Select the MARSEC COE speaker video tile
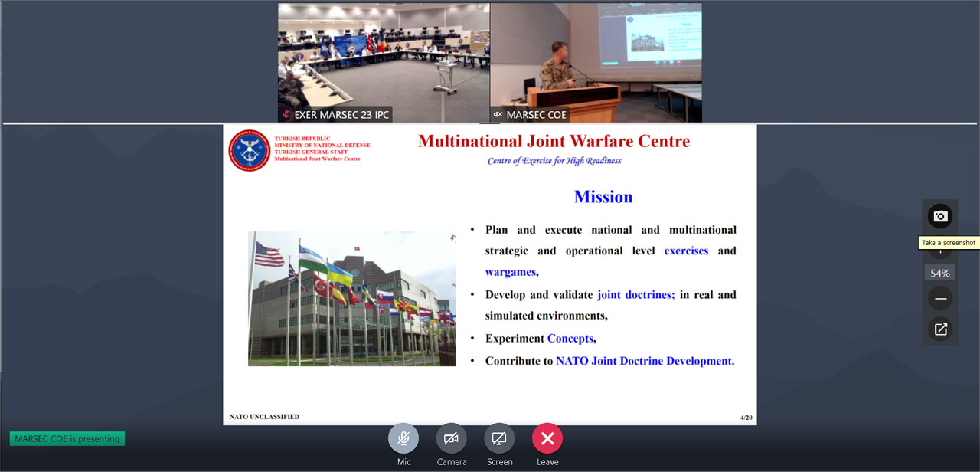 click(596, 57)
